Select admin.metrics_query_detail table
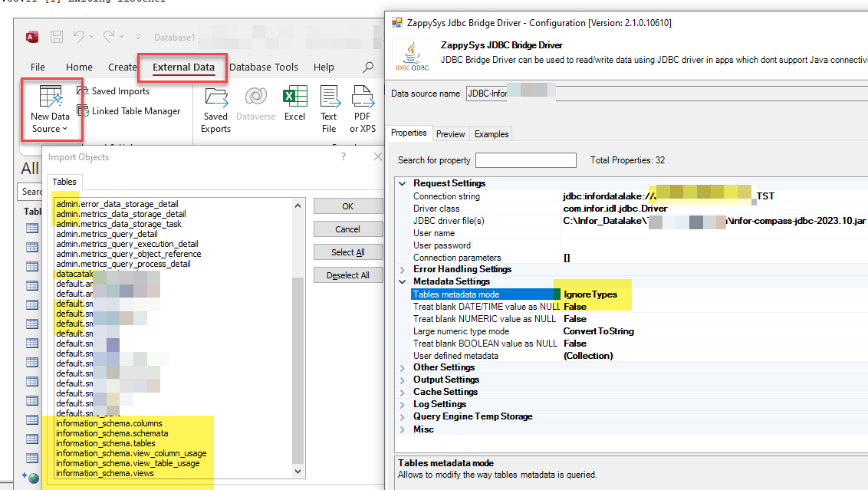The height and width of the screenshot is (490, 868). pyautogui.click(x=107, y=234)
